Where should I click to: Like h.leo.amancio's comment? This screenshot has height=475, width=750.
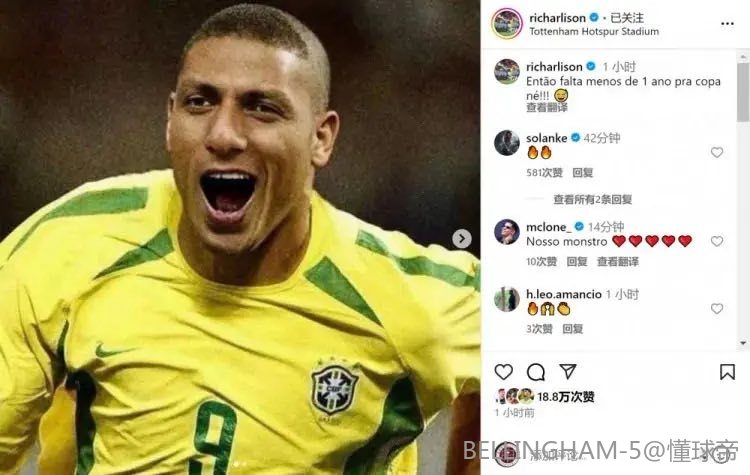[717, 309]
